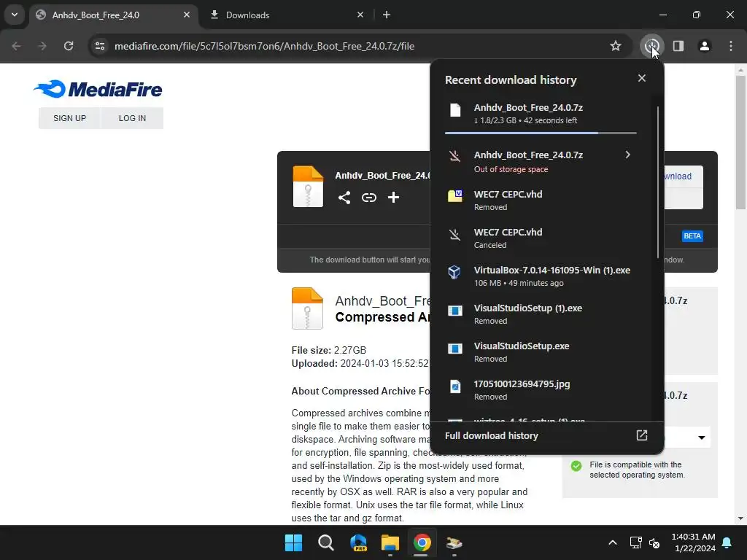Click the MediaFire logo
747x560 pixels.
pyautogui.click(x=98, y=89)
